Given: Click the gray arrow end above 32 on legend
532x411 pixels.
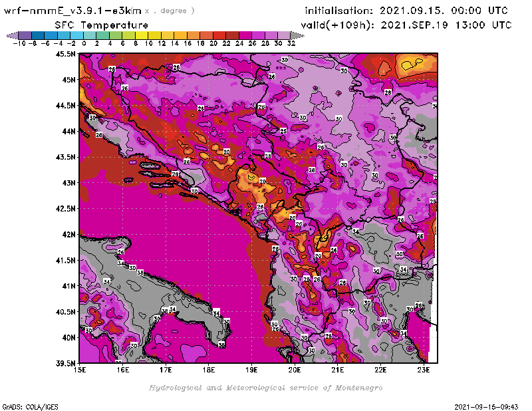Looking at the screenshot, I should pyautogui.click(x=297, y=35).
